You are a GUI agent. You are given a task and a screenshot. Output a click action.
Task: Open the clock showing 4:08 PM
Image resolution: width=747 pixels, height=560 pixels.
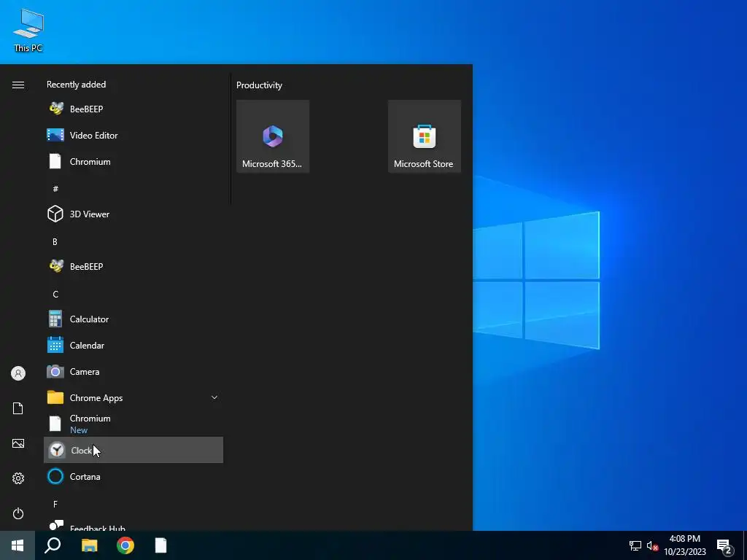coord(685,545)
